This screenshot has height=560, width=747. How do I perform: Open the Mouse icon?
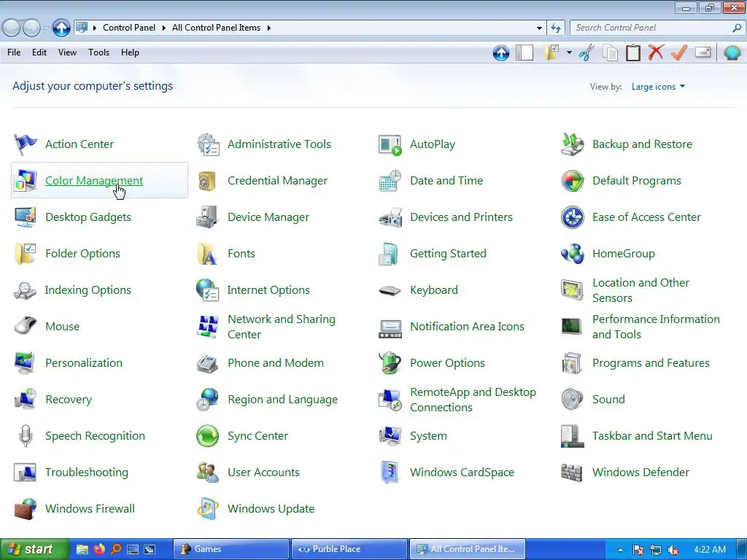point(25,326)
